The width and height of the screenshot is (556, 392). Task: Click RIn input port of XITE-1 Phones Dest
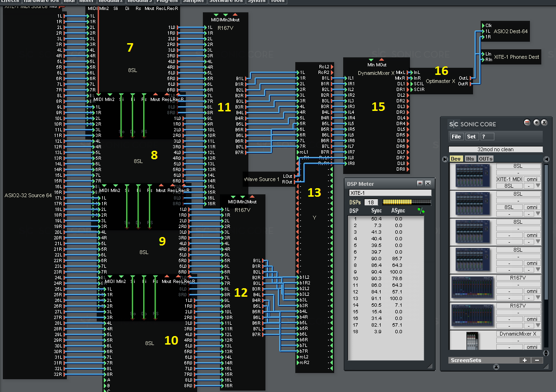[483, 60]
